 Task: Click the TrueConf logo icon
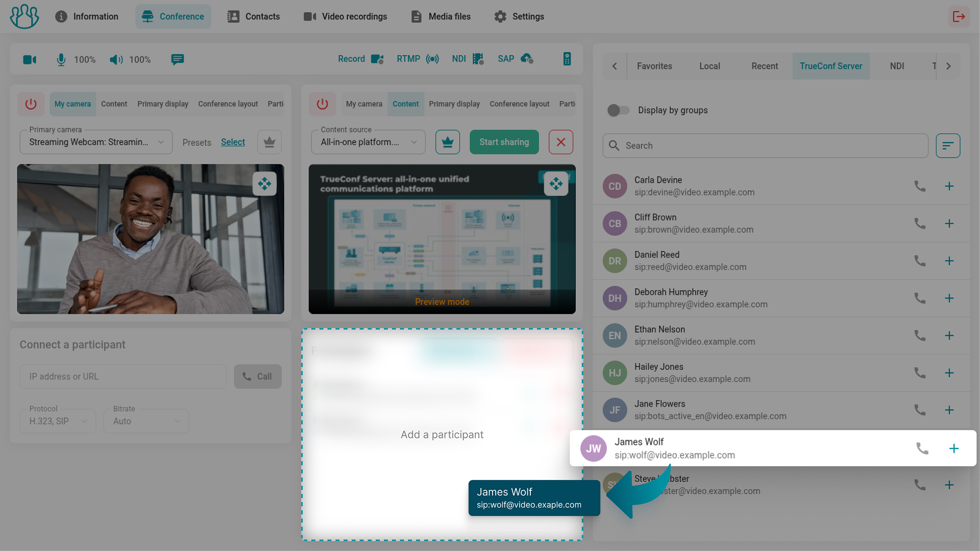tap(24, 16)
